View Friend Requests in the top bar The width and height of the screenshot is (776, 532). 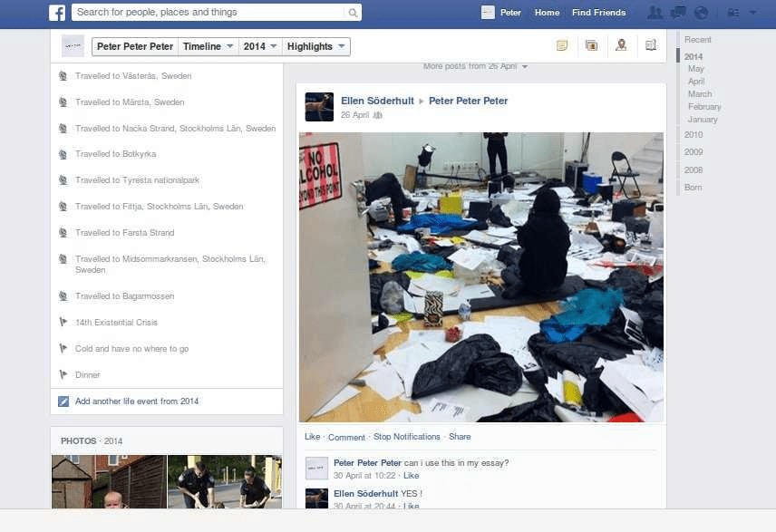654,12
